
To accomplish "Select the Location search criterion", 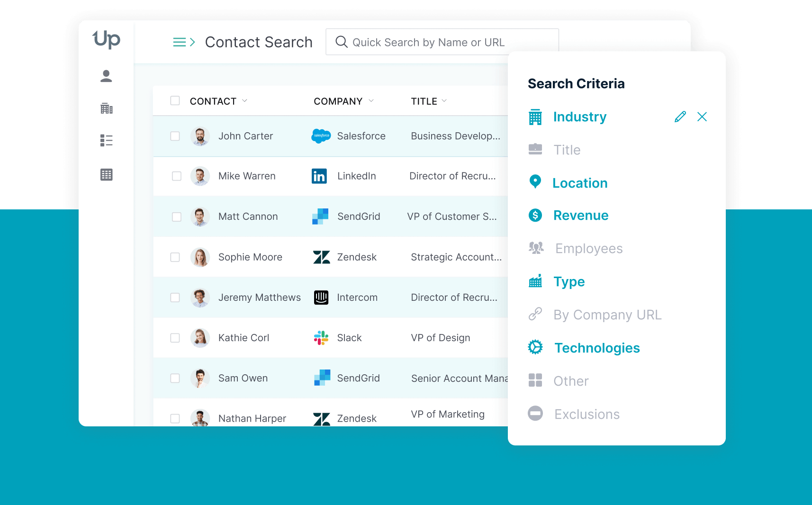I will pyautogui.click(x=579, y=183).
